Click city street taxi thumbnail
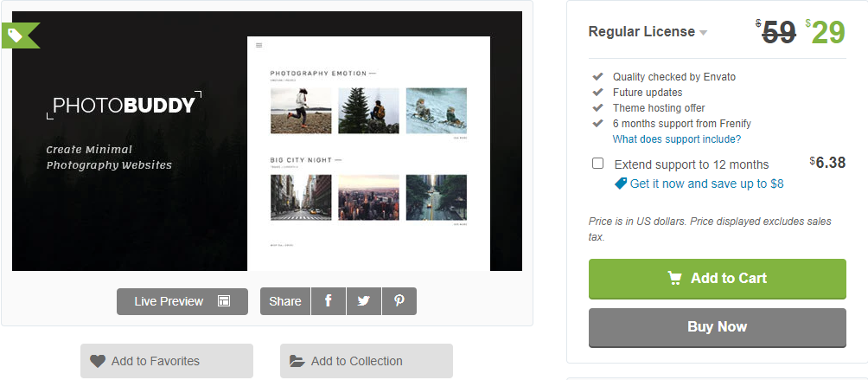Image resolution: width=868 pixels, height=380 pixels. (x=301, y=197)
